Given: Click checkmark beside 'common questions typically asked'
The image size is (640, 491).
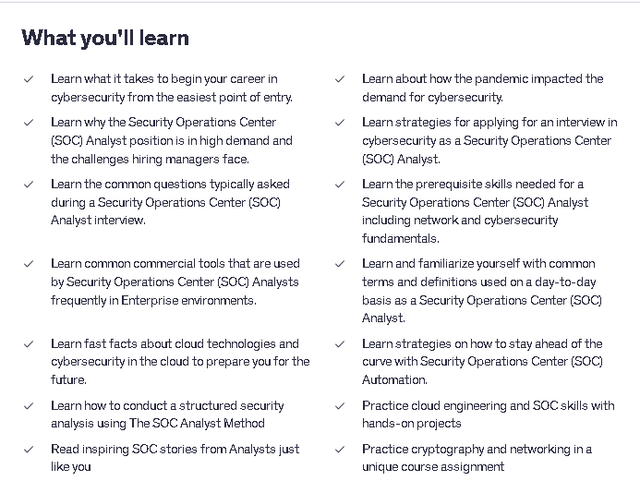Looking at the screenshot, I should 29,184.
